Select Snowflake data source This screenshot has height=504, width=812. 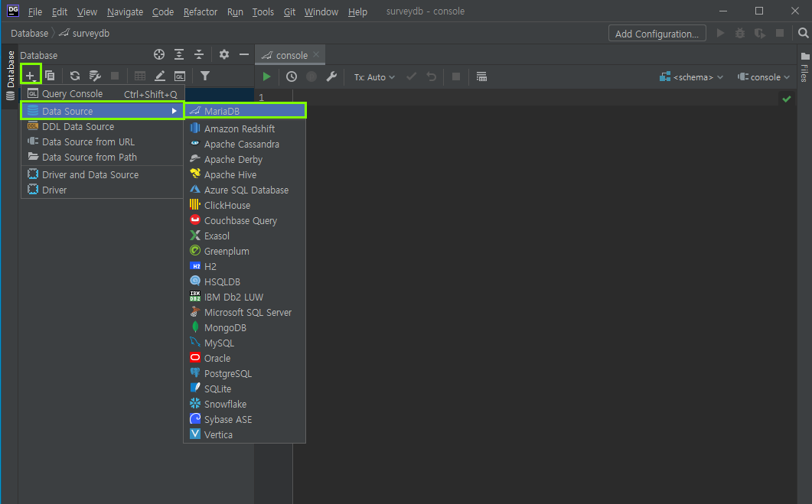[x=245, y=404]
